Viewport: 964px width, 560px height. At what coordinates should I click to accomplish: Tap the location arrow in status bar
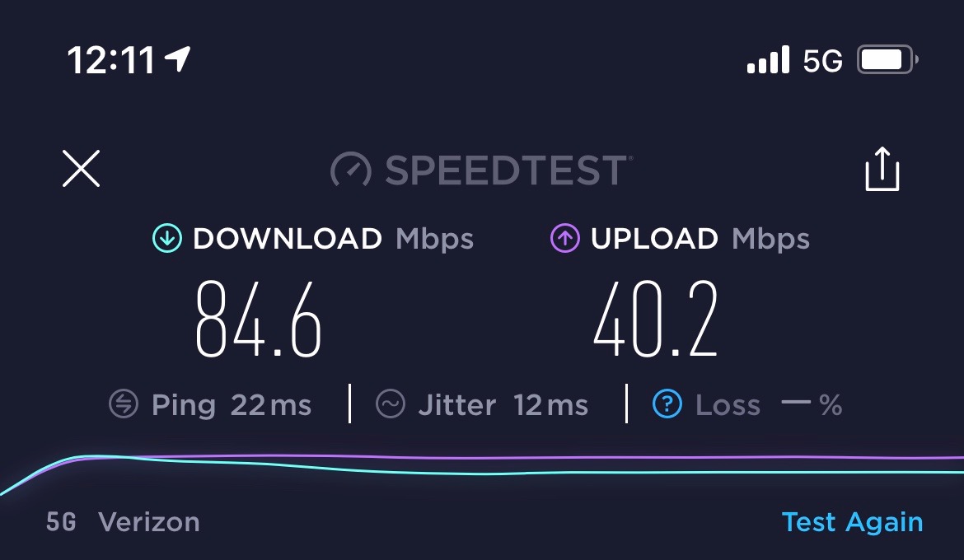tap(178, 59)
